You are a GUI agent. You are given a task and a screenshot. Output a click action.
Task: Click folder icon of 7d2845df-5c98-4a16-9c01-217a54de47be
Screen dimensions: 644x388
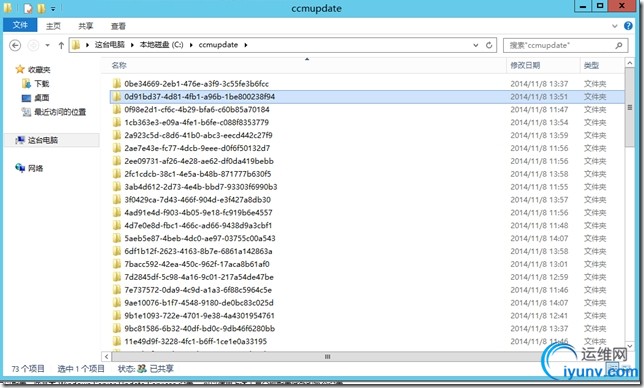coord(117,277)
